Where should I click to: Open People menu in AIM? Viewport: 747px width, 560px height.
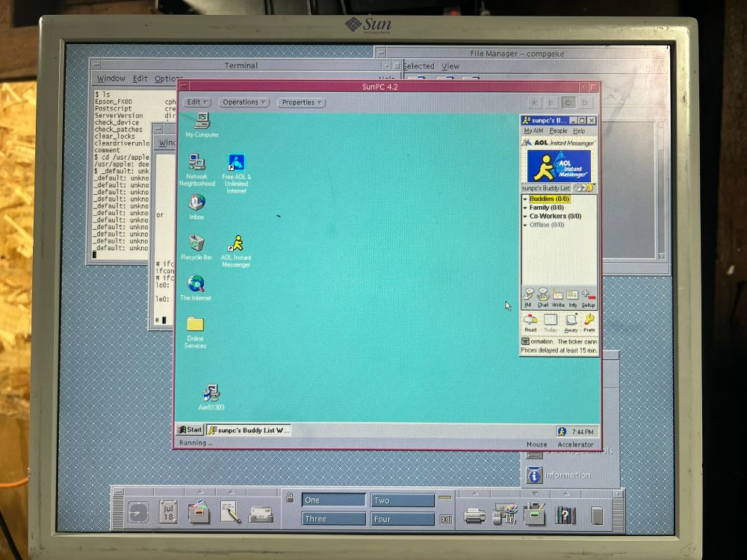[558, 131]
